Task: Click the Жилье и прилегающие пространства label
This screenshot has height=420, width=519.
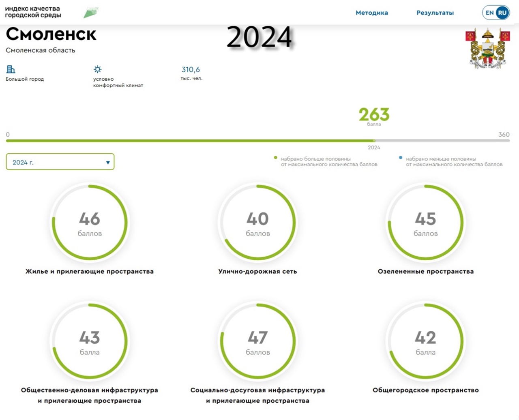Action: [90, 271]
